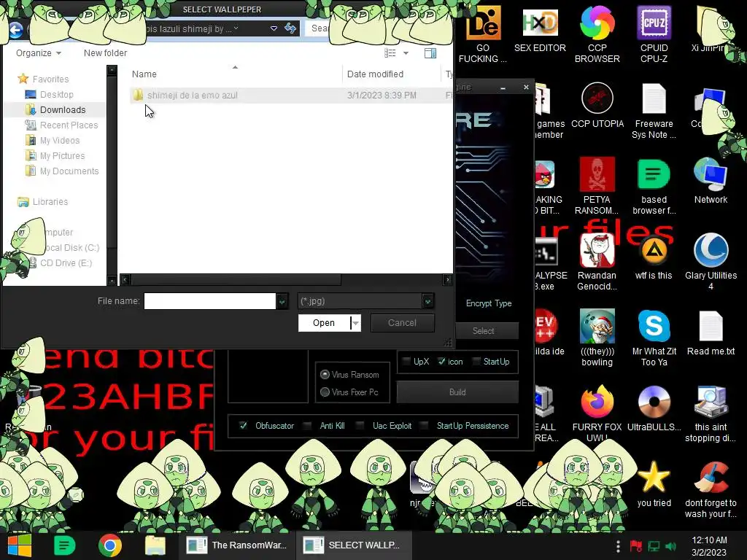Open the File name dropdown arrow

[x=282, y=301]
